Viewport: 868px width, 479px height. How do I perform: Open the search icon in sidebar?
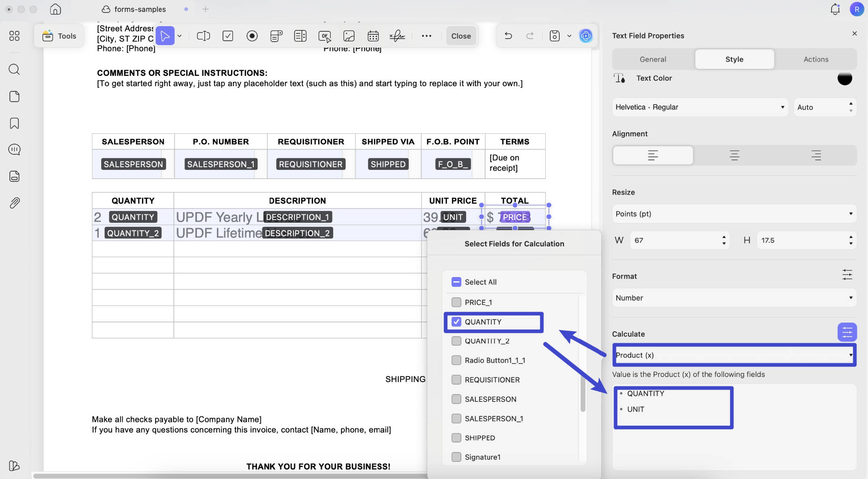pos(14,69)
